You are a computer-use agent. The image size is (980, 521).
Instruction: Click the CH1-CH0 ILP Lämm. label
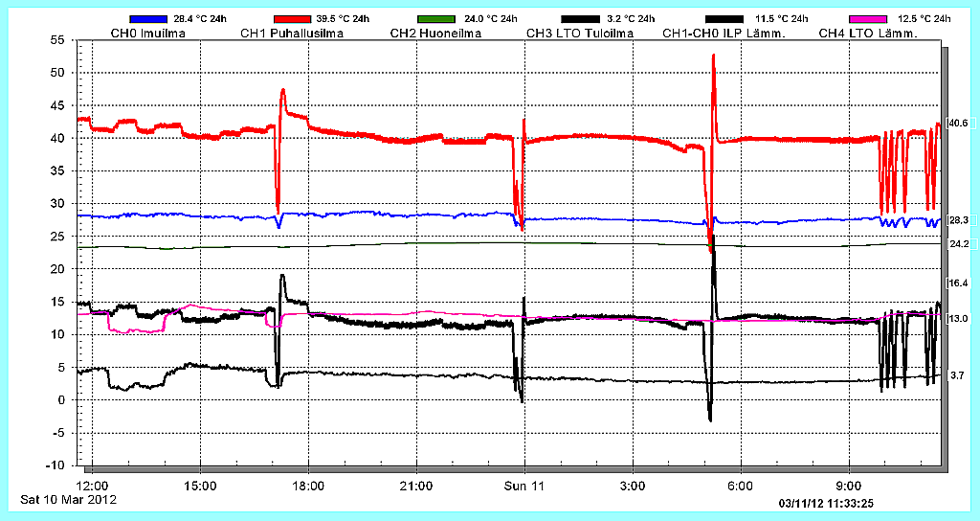[724, 34]
